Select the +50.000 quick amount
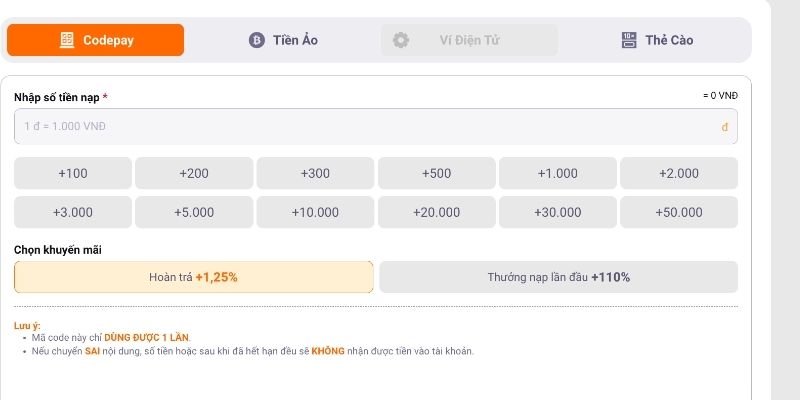 (679, 212)
